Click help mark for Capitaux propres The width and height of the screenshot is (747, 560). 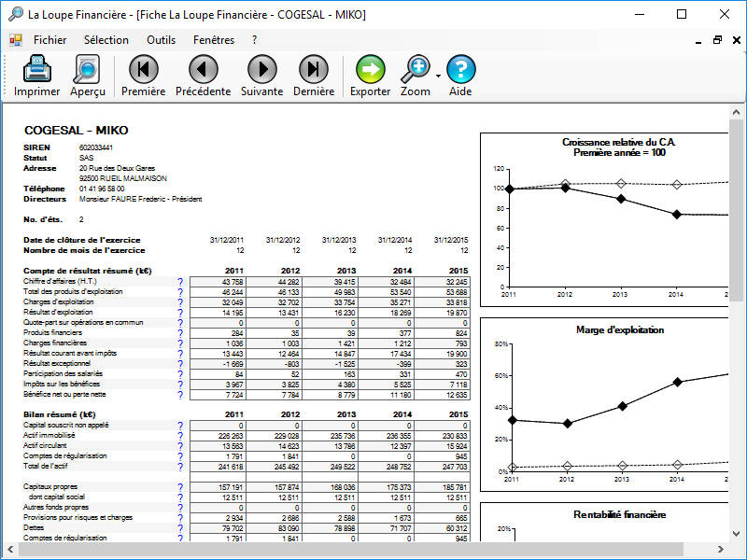click(180, 487)
